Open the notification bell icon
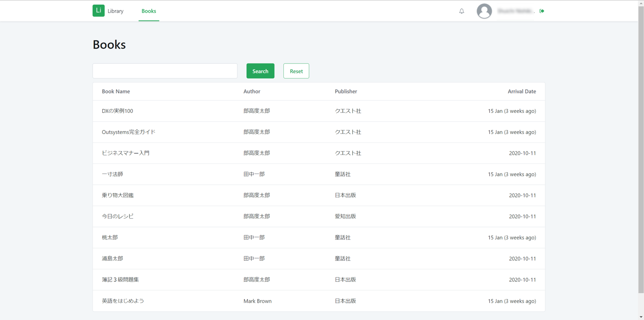644x320 pixels. 462,11
